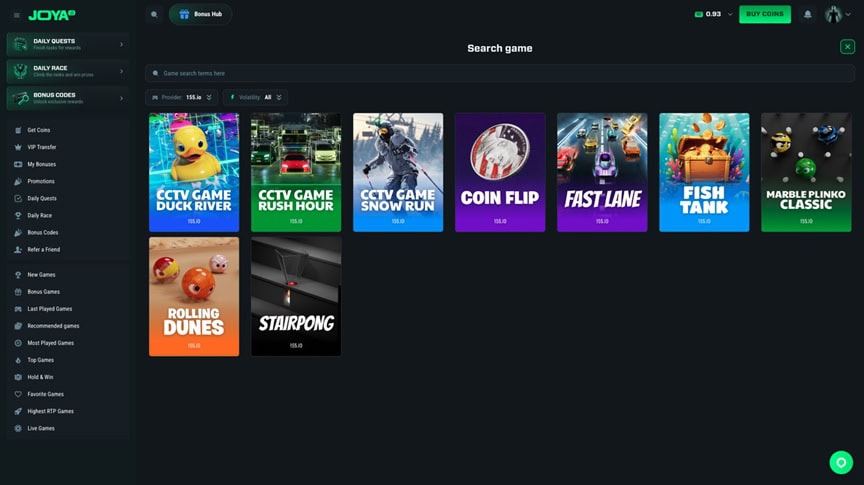This screenshot has width=864, height=485.
Task: Go to Top Games menu item
Action: coord(41,360)
